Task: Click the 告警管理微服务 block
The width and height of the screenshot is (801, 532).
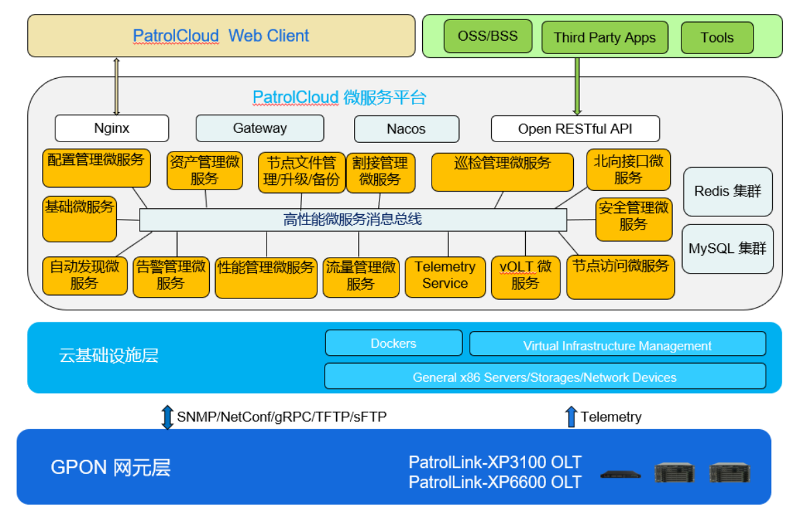Action: [x=171, y=277]
